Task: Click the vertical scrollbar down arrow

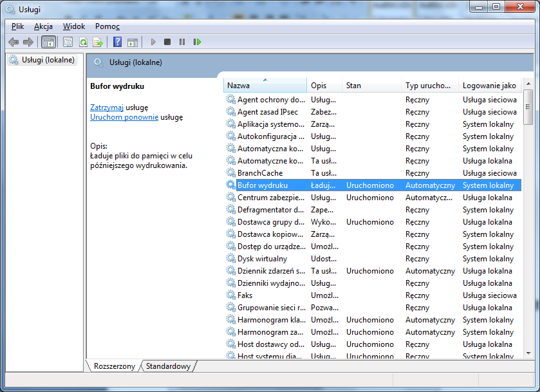Action: pos(528,353)
